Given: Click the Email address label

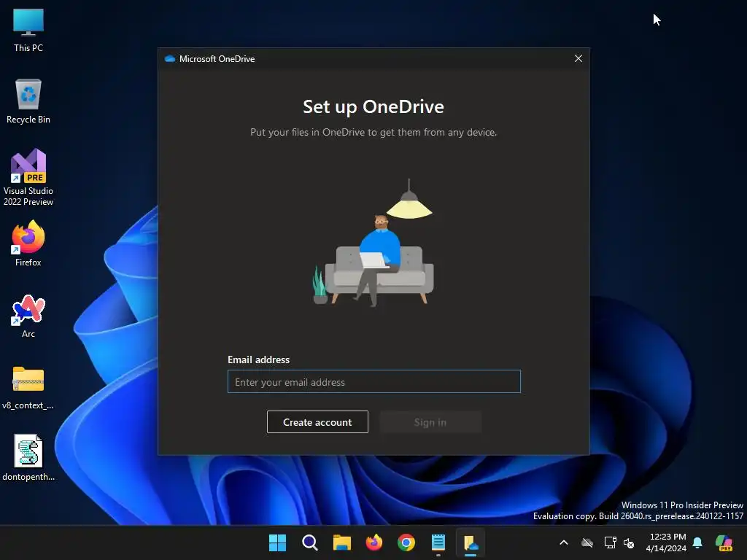Looking at the screenshot, I should click(x=259, y=359).
